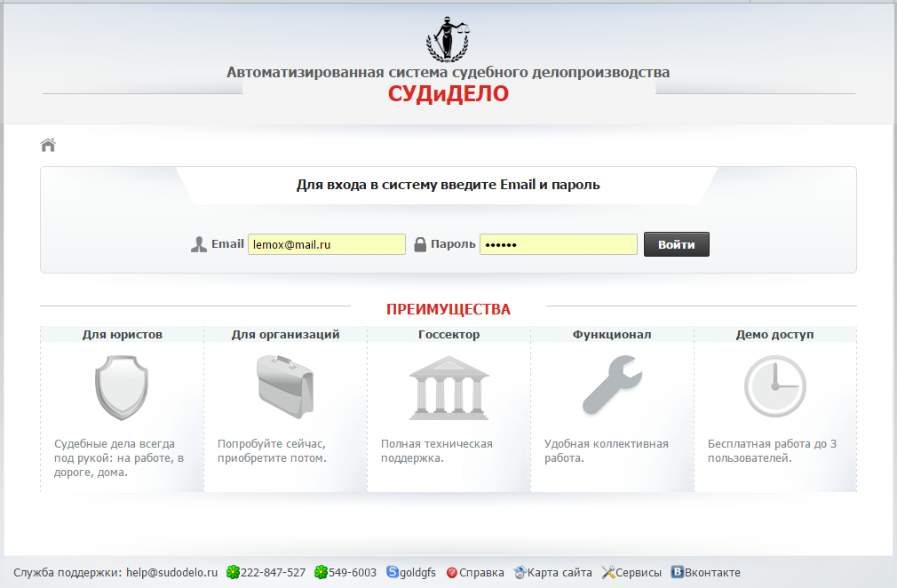Image resolution: width=897 pixels, height=588 pixels.
Task: Click the shield icon for lawyers
Action: click(122, 387)
